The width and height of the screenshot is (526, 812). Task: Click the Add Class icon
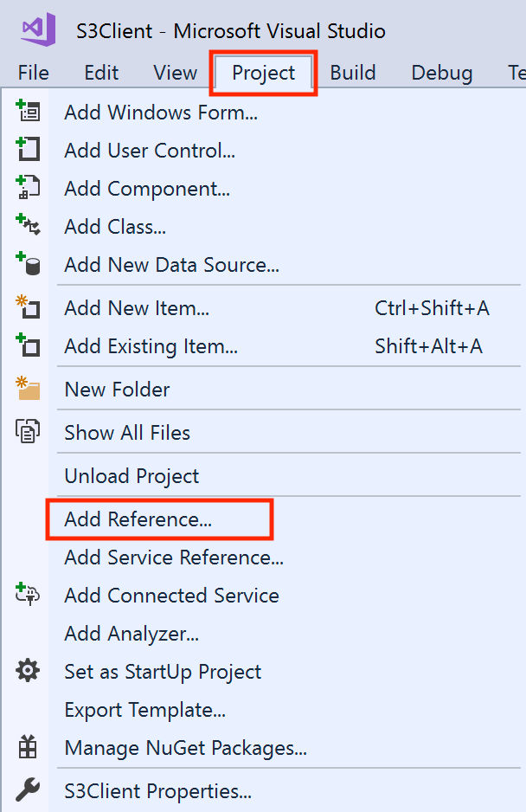click(28, 227)
